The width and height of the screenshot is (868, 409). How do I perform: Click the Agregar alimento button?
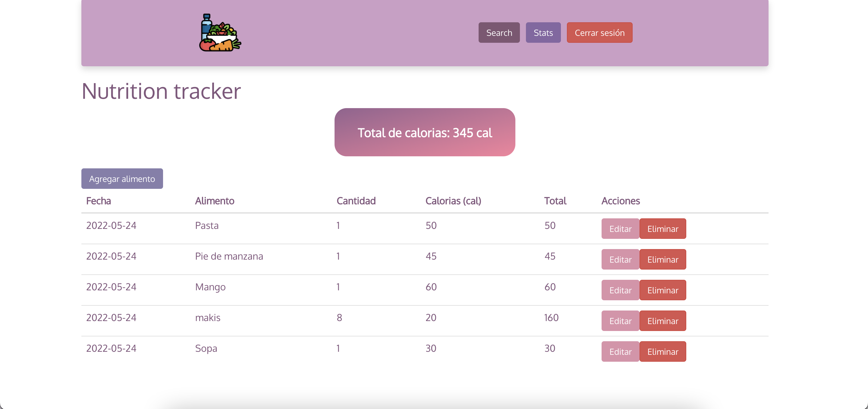point(122,179)
